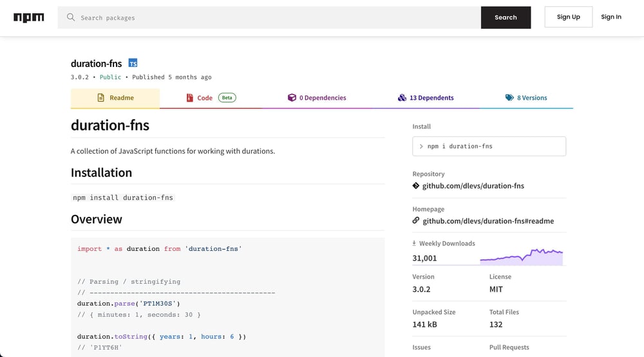Click the homepage chain-link icon

(x=416, y=221)
